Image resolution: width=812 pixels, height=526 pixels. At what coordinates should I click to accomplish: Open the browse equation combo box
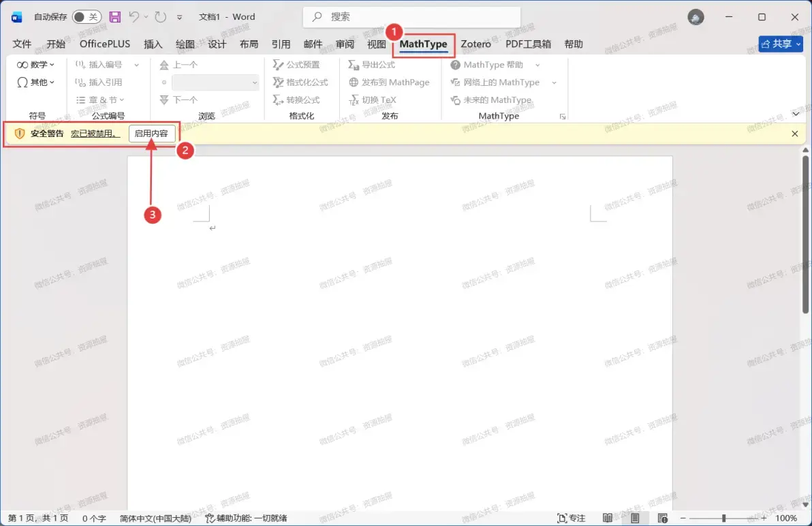[x=215, y=82]
